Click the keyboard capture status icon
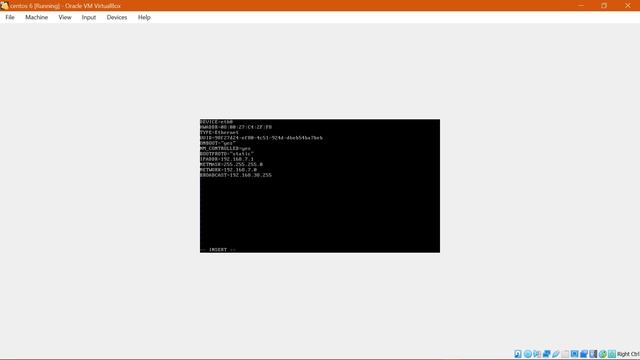The height and width of the screenshot is (360, 640). pos(612,354)
